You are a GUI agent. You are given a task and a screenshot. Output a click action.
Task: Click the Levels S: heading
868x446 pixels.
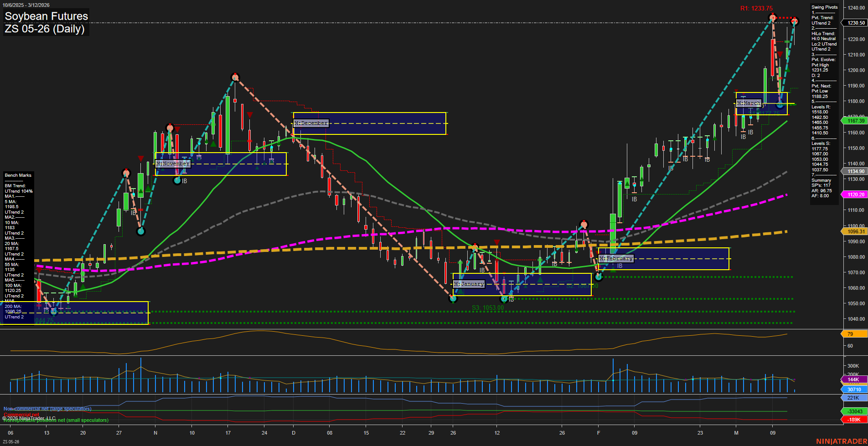pos(821,144)
